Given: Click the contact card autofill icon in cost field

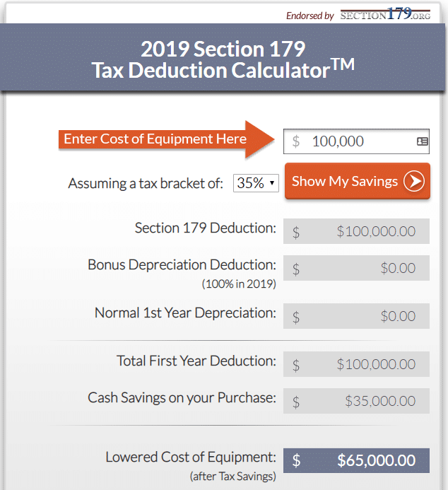Looking at the screenshot, I should tap(422, 141).
